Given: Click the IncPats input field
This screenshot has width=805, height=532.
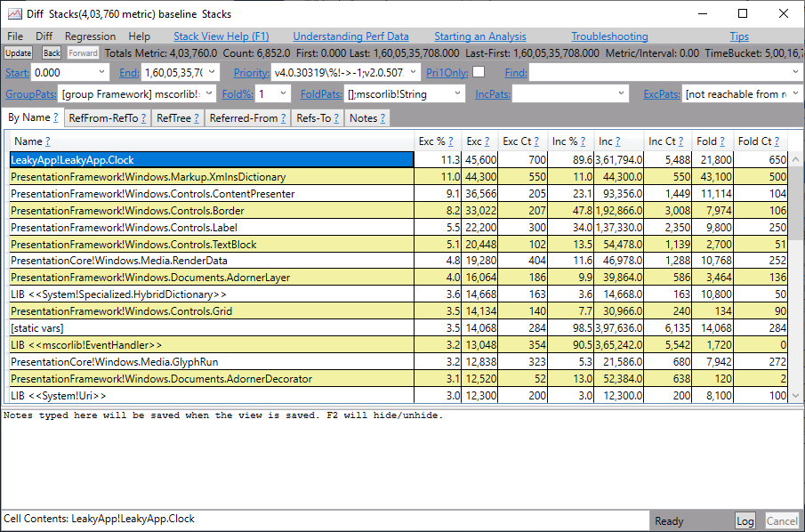Looking at the screenshot, I should point(564,93).
